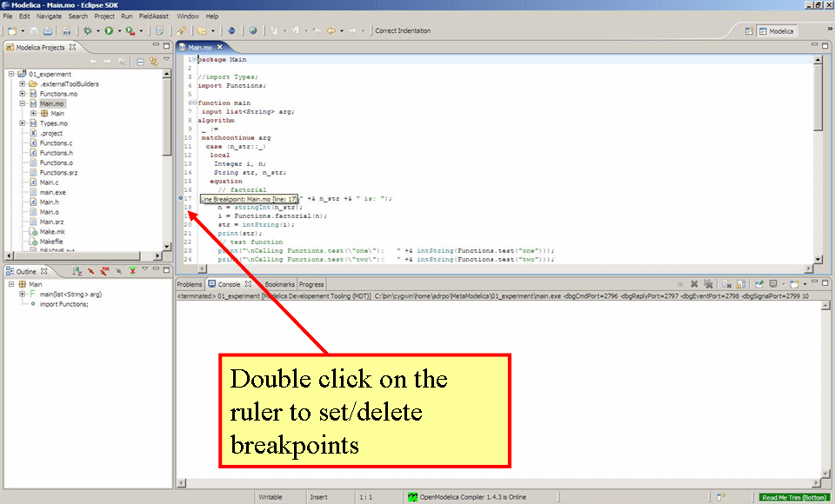Select Functions.c in the project tree
Screen dimensions: 835x504
pos(54,143)
